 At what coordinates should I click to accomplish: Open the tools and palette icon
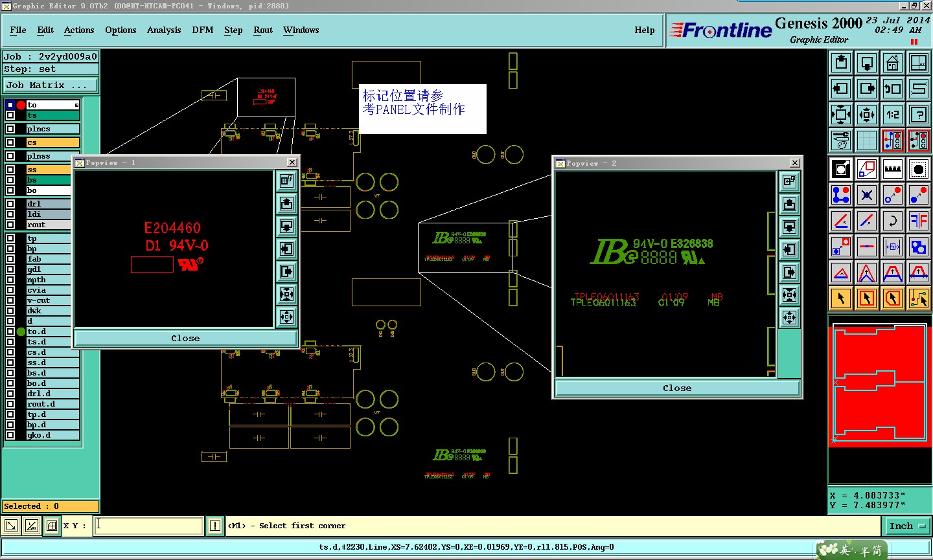click(x=841, y=140)
